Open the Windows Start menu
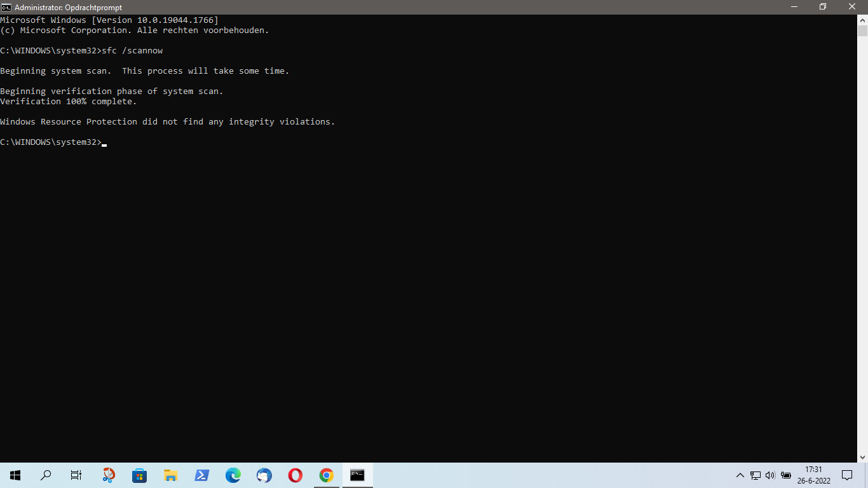 pos(15,475)
